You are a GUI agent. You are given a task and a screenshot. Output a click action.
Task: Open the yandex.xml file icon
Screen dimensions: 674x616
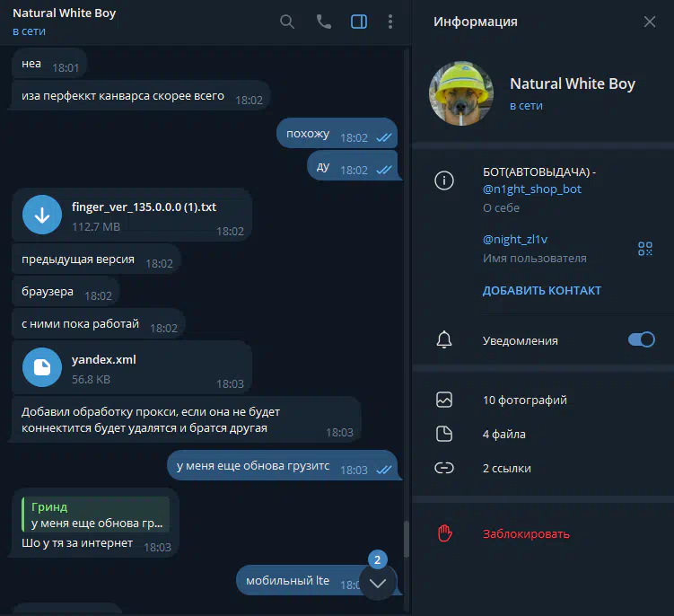(x=42, y=367)
